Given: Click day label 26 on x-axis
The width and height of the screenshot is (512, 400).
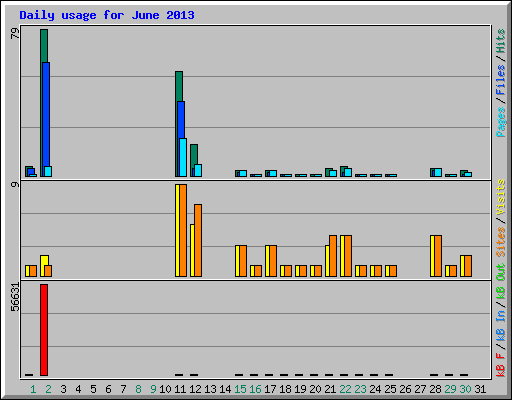Looking at the screenshot, I should [405, 389].
